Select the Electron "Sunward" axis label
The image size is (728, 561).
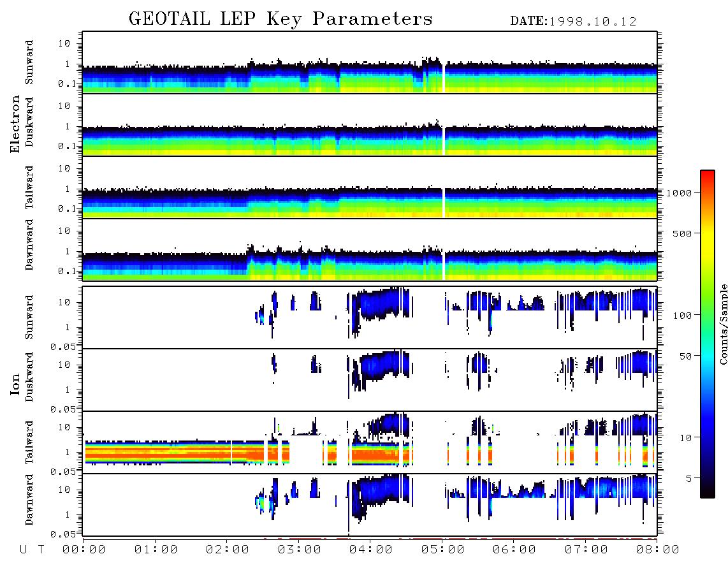[x=29, y=62]
